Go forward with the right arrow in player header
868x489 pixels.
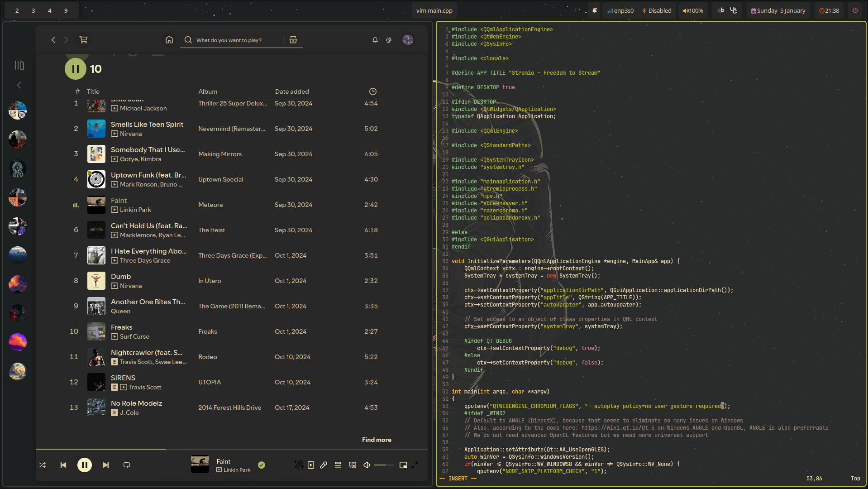tap(66, 40)
